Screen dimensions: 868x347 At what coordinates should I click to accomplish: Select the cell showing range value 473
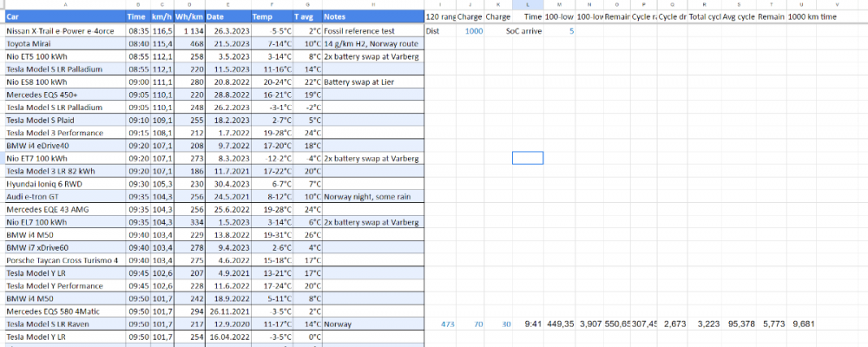(x=447, y=324)
